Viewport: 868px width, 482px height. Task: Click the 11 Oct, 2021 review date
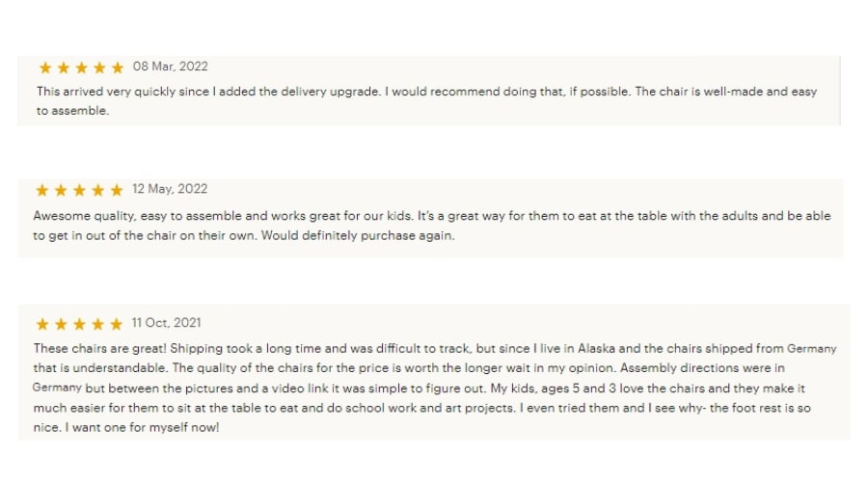tap(166, 323)
